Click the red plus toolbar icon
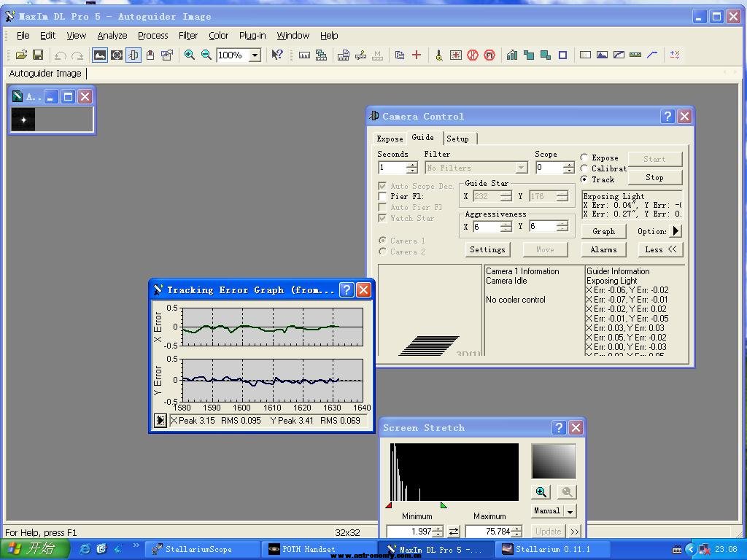This screenshot has height=560, width=747. click(417, 55)
